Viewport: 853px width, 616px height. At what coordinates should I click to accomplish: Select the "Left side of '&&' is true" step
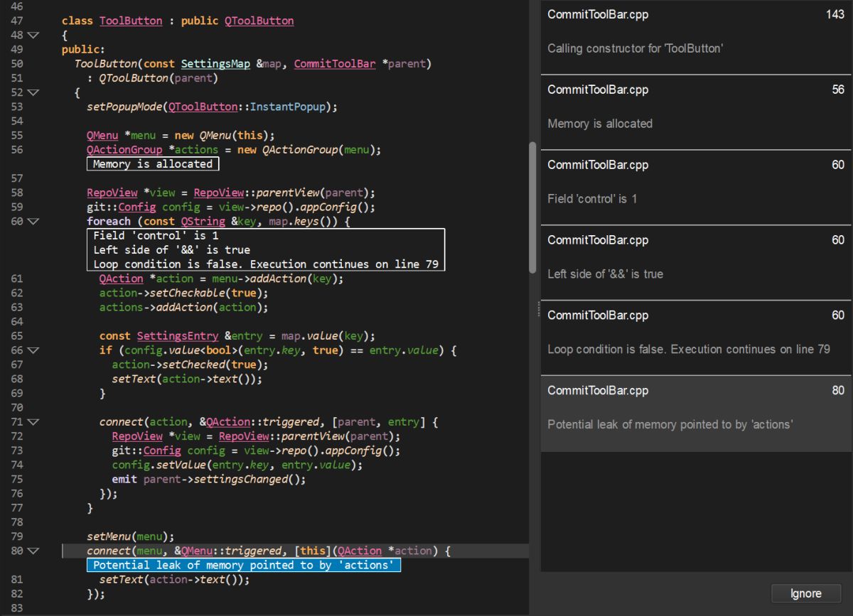coord(696,262)
